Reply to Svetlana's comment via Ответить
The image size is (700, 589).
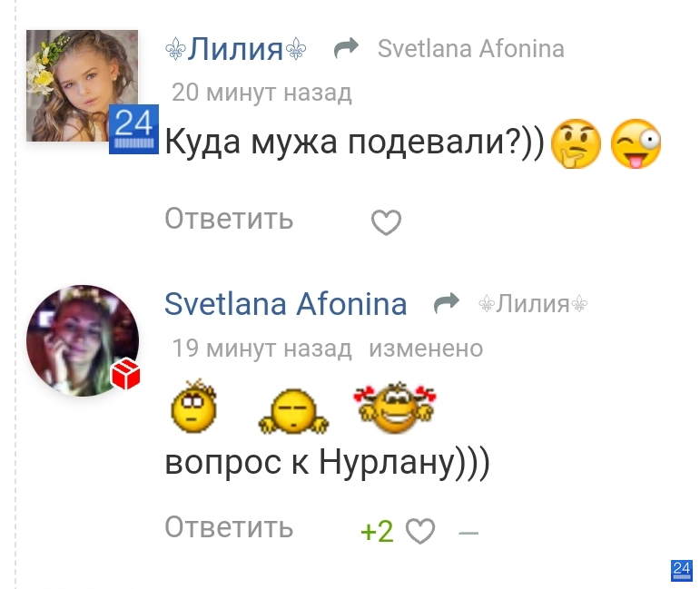coord(229,527)
